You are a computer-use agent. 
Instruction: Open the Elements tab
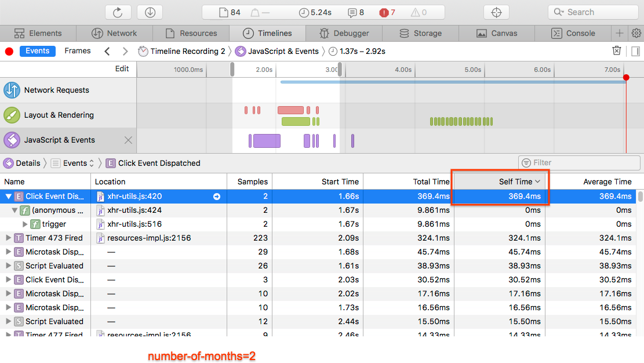[x=38, y=33]
